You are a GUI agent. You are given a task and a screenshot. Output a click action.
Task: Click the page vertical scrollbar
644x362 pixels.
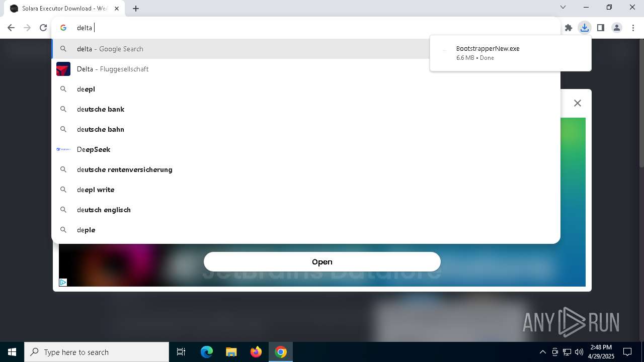coord(641,103)
